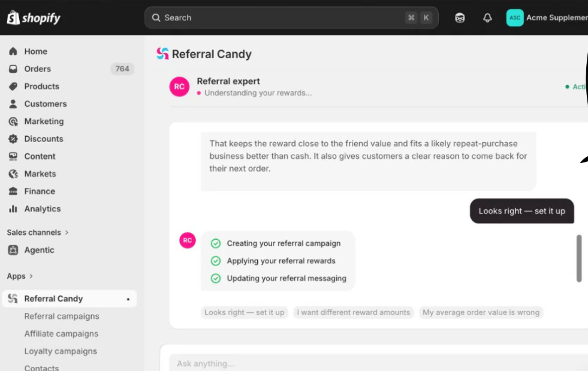The height and width of the screenshot is (371, 588).
Task: Click the 'Updating your referral messaging' step text
Action: pos(287,278)
